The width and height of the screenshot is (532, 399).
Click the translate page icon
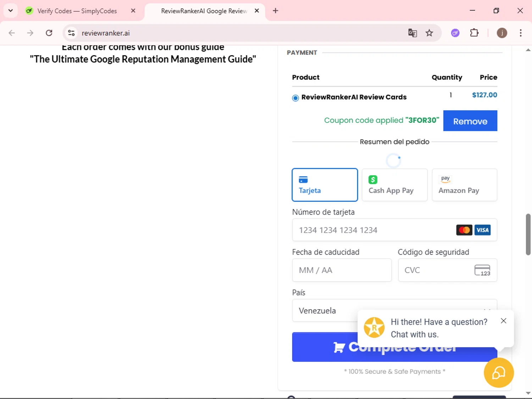(x=412, y=33)
